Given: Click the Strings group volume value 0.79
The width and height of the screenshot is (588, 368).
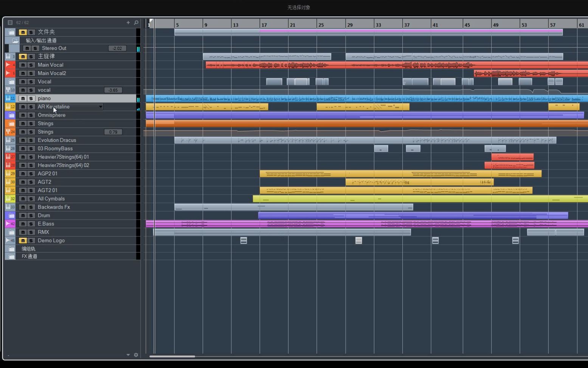Looking at the screenshot, I should [x=113, y=132].
